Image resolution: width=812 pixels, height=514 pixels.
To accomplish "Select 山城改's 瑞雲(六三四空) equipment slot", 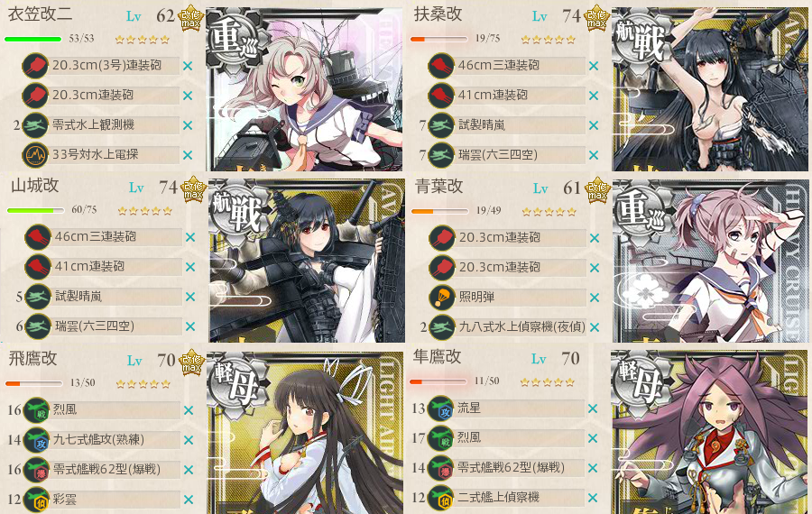I will coord(118,326).
